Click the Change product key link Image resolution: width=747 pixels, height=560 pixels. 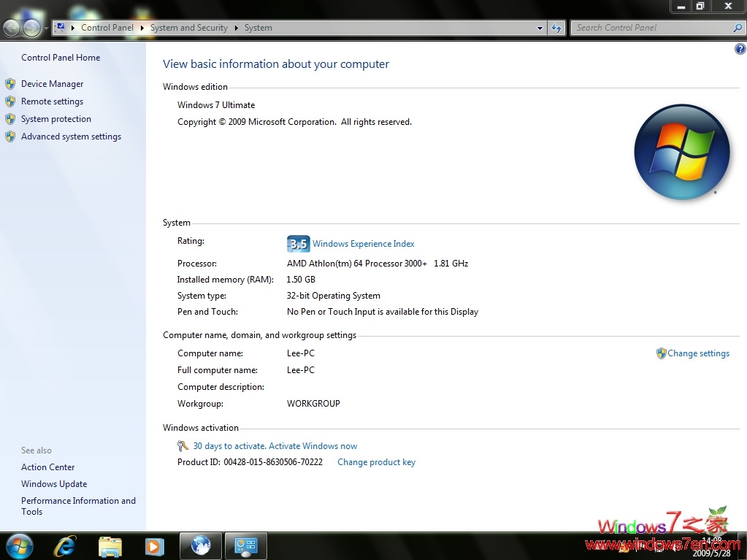pyautogui.click(x=376, y=462)
